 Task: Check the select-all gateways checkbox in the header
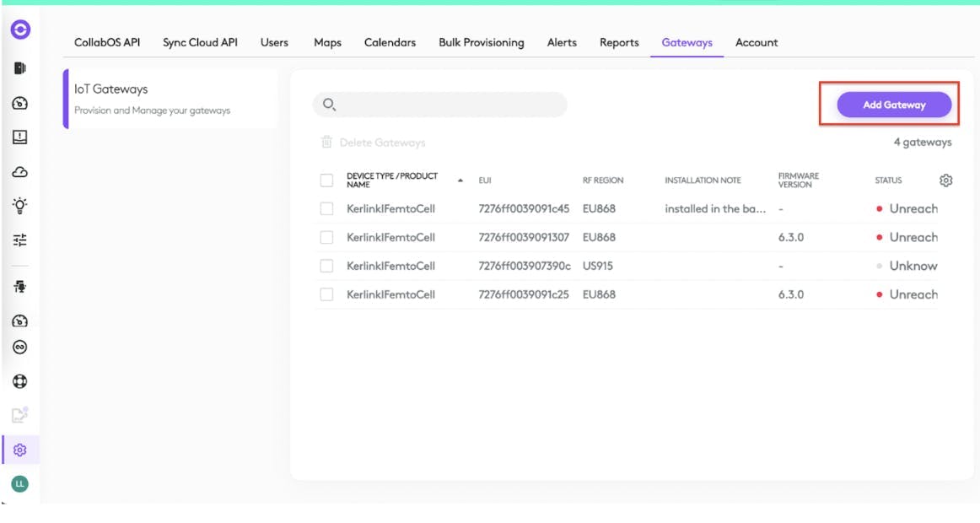pyautogui.click(x=328, y=179)
